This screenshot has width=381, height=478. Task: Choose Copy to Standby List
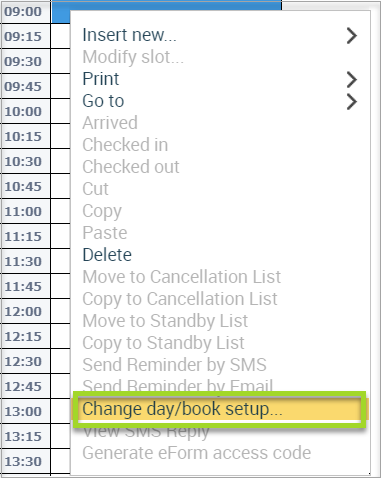[163, 343]
